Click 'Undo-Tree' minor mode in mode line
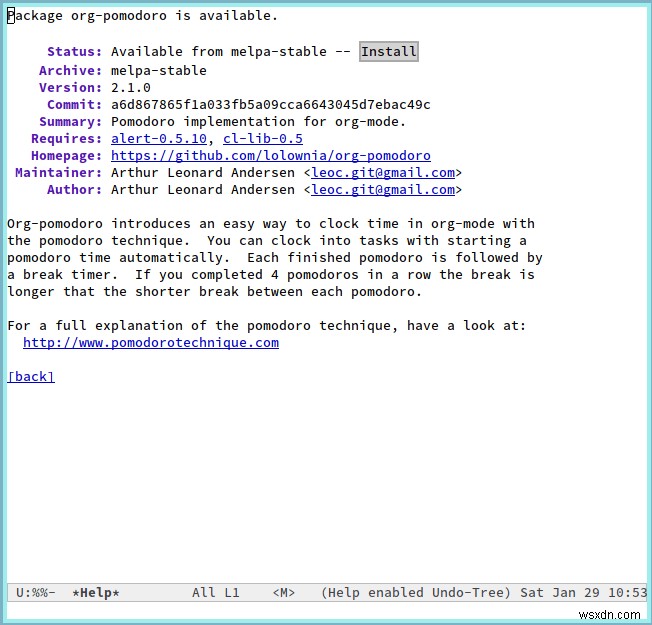 (x=467, y=593)
